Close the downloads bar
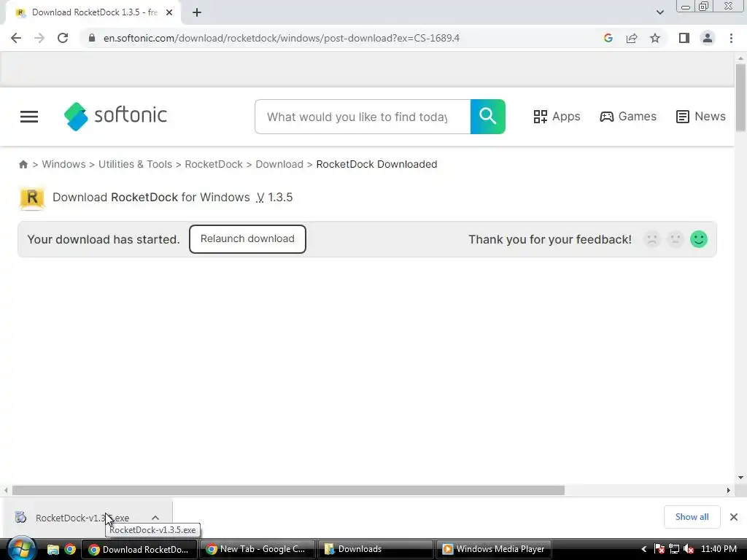 pos(734,517)
